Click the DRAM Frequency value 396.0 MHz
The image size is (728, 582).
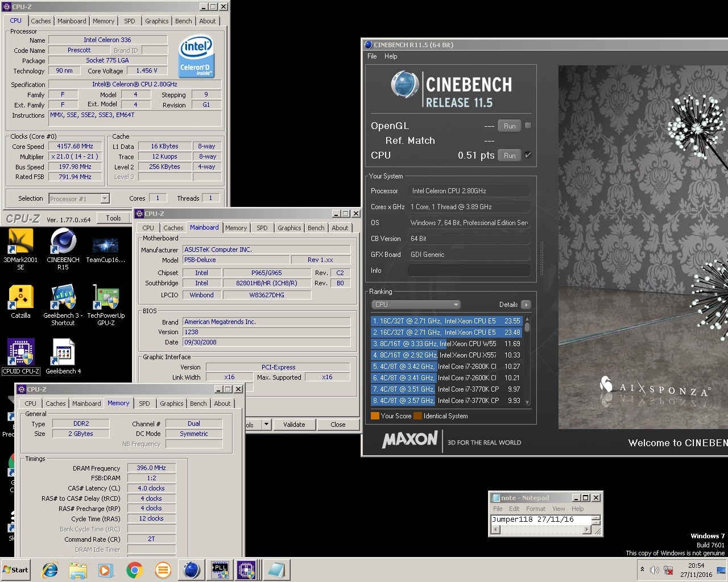[151, 468]
